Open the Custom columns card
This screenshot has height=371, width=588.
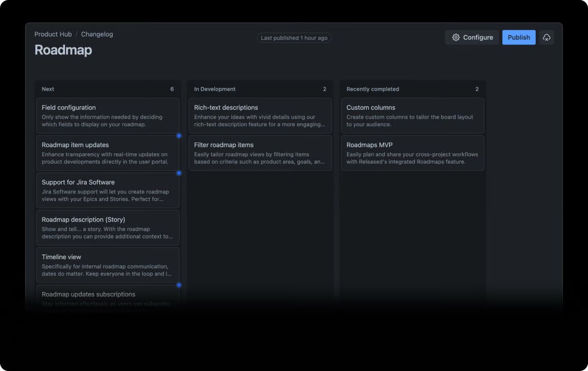[413, 116]
